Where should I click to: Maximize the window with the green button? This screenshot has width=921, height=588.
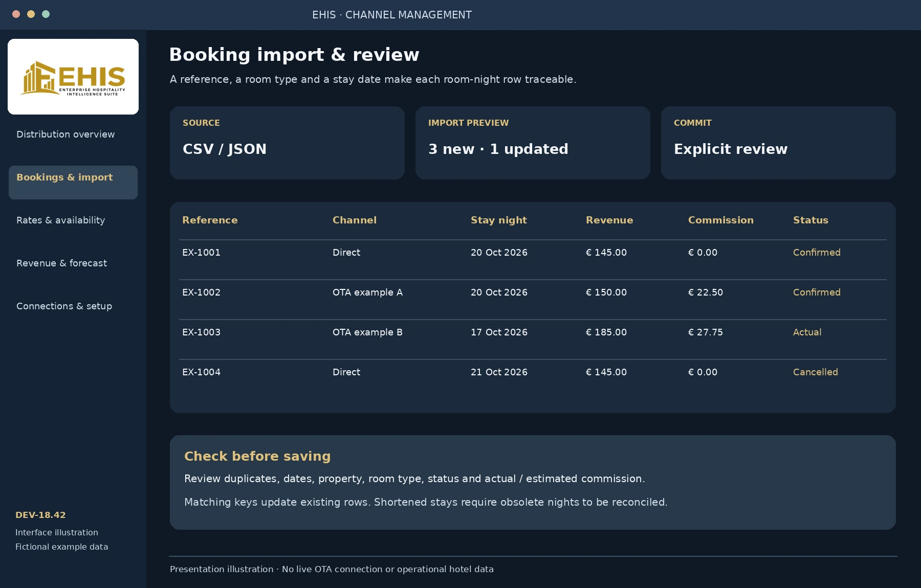(x=46, y=14)
